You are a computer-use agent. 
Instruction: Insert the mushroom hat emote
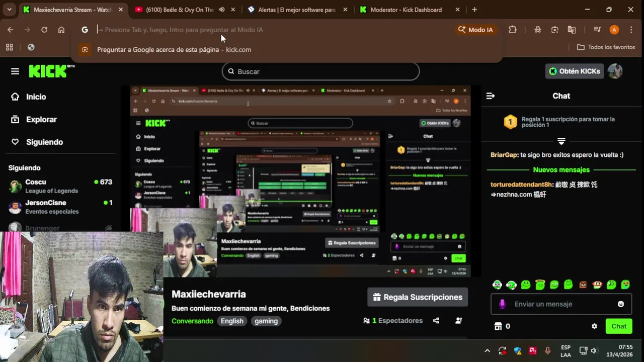click(x=597, y=285)
